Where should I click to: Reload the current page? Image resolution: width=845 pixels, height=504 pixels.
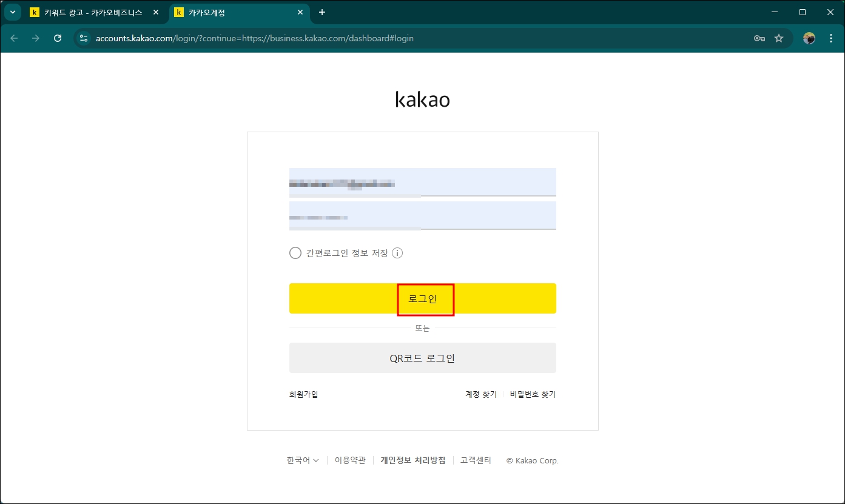point(58,38)
